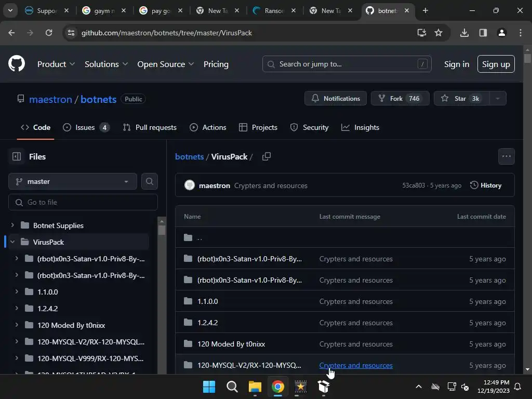Star the botnets repository

461,98
